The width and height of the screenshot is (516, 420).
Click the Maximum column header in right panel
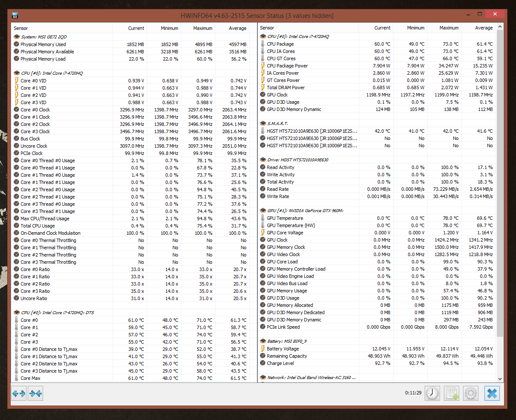click(x=444, y=28)
